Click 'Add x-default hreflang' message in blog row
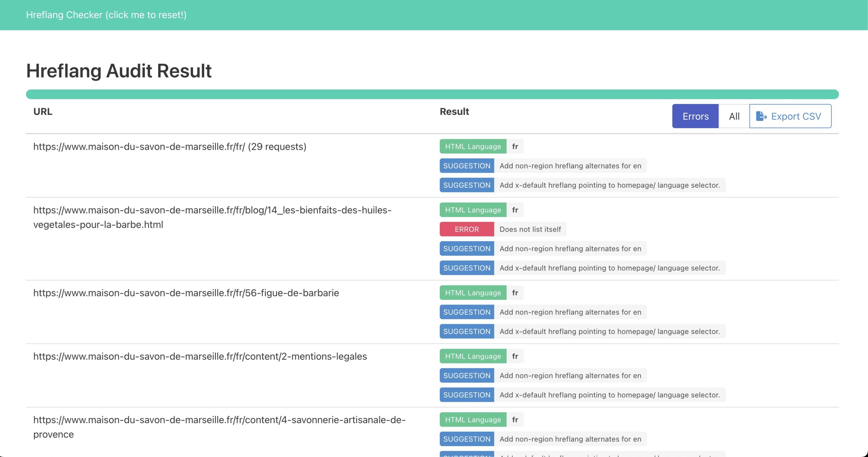The width and height of the screenshot is (868, 457). coord(610,268)
